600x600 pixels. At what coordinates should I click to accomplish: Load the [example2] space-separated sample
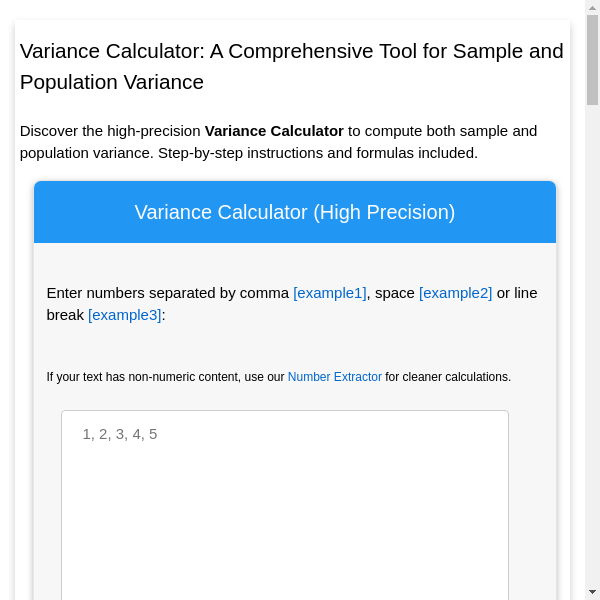(455, 293)
